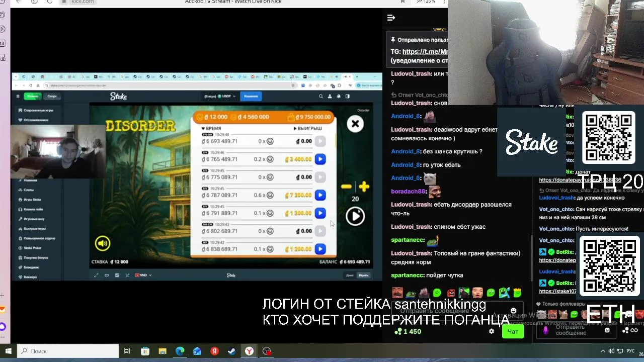Viewport: 644px width, 362px height.
Task: Switch input language РУС in tray
Action: pos(630,351)
